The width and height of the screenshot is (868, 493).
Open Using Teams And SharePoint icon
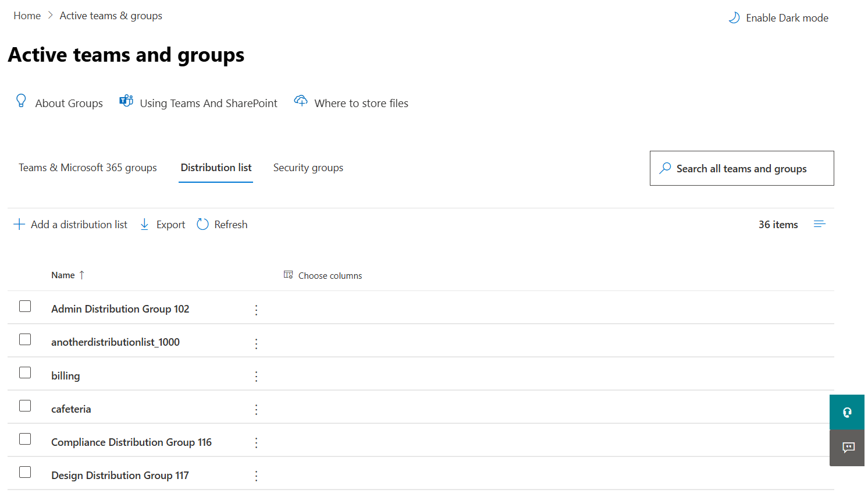click(126, 101)
